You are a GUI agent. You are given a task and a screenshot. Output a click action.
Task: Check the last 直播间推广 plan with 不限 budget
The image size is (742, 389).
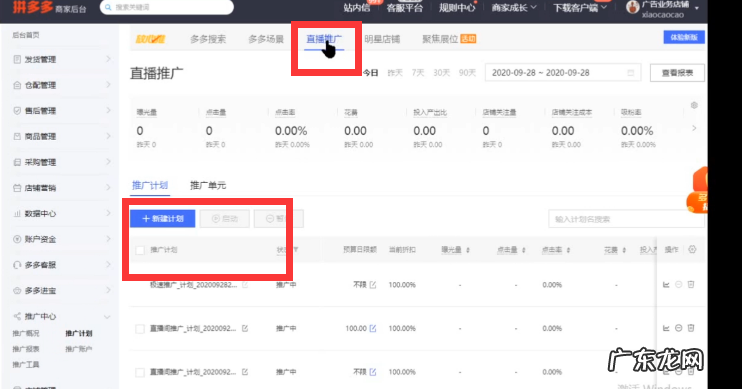140,372
